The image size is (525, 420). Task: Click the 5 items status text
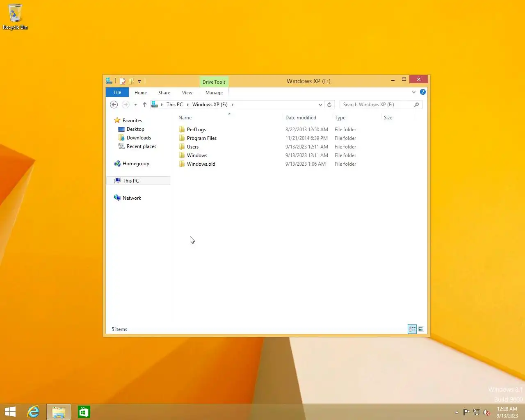[119, 329]
